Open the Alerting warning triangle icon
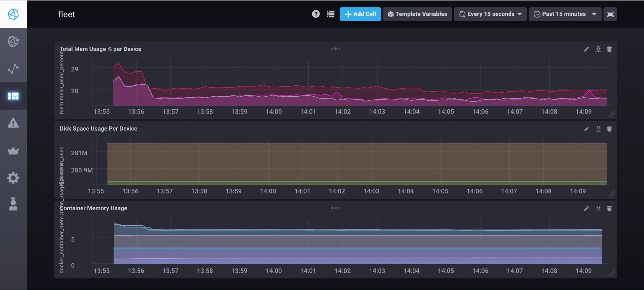 pos(13,123)
